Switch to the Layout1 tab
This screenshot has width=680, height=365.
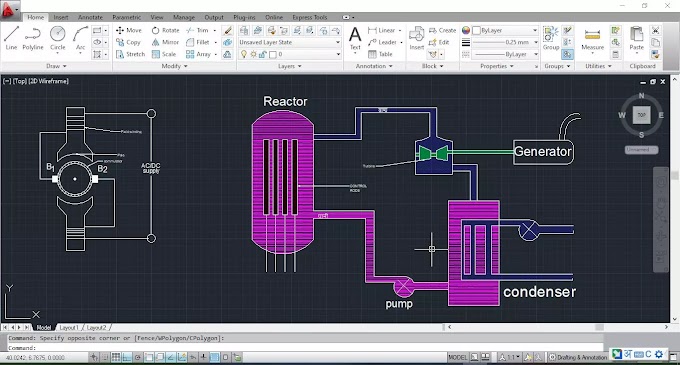click(69, 327)
